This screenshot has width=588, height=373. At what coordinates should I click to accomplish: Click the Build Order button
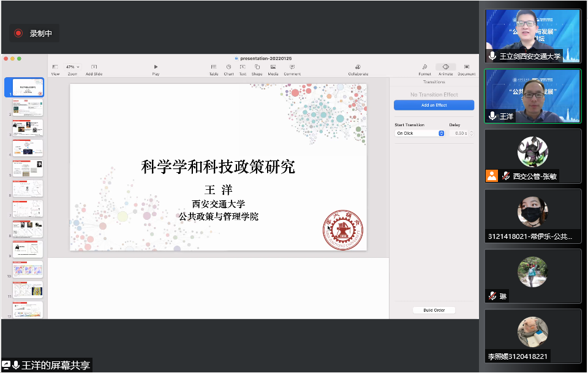[434, 310]
